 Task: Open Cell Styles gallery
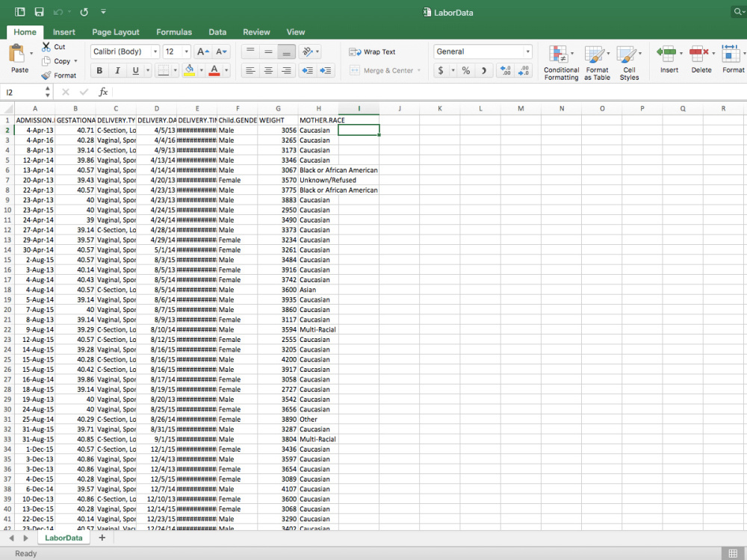[629, 63]
